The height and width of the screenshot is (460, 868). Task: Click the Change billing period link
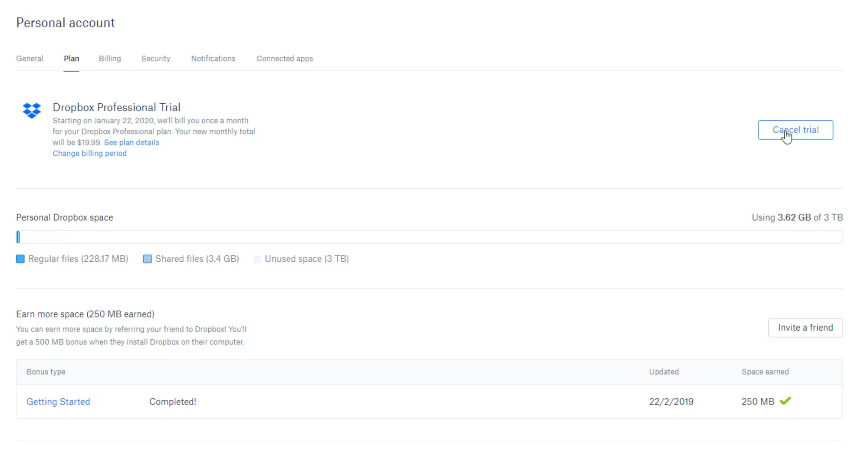[x=90, y=153]
